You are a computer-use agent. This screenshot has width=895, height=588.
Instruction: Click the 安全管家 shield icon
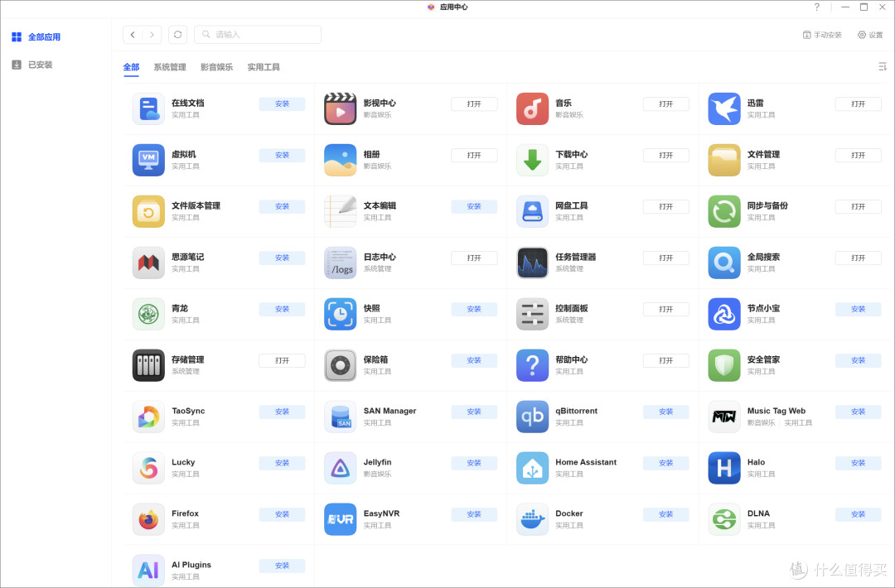click(x=723, y=365)
